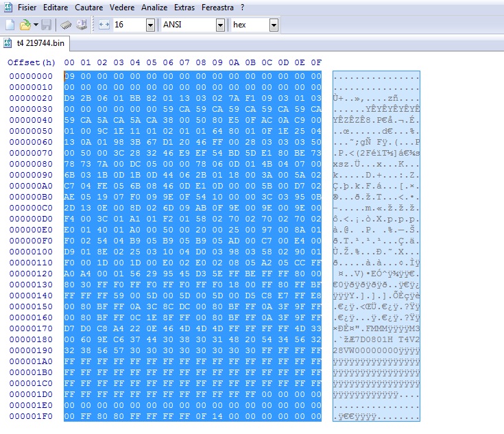Open the ANSI character set dropdown
504x434 pixels.
click(x=220, y=25)
